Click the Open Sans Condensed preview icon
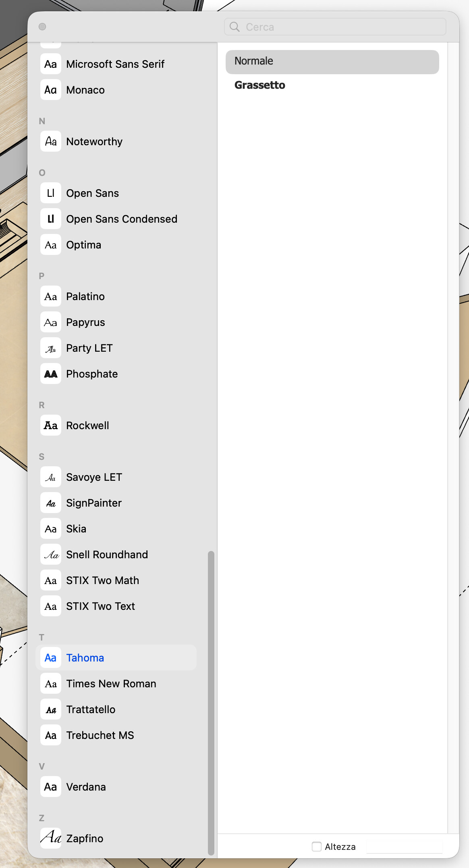469x868 pixels. point(51,219)
